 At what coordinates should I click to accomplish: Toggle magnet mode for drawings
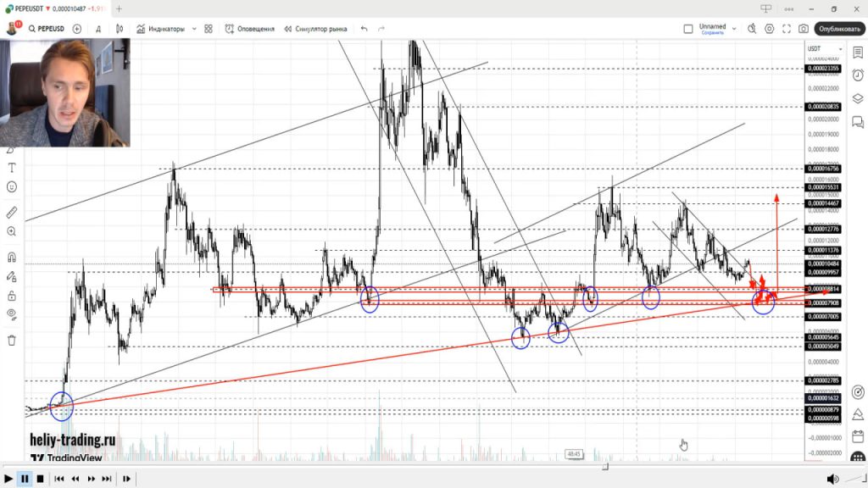[x=12, y=258]
